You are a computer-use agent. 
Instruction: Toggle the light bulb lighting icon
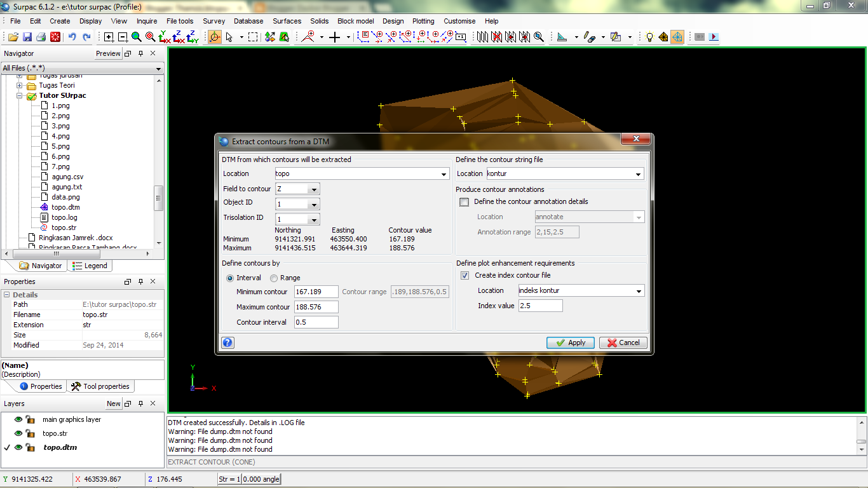tap(649, 37)
